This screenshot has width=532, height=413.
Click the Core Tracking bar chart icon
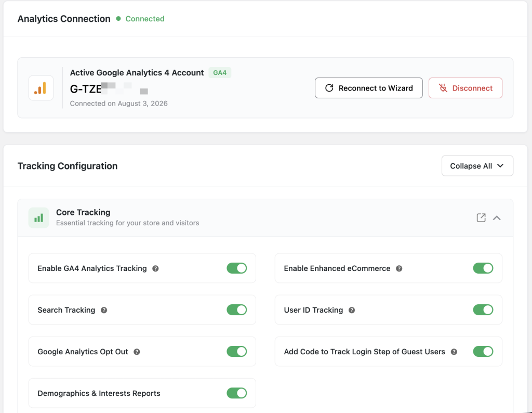pos(38,218)
